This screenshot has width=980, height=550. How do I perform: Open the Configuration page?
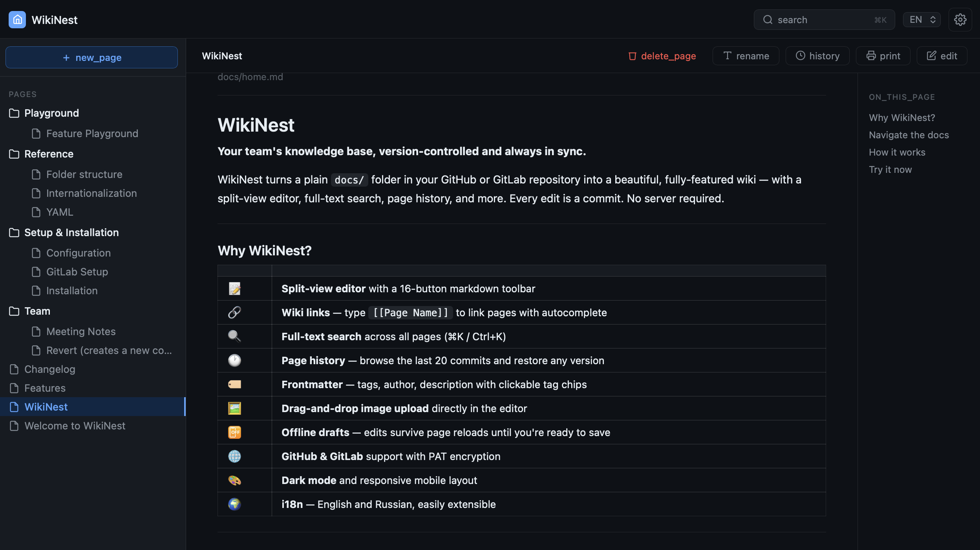pos(93,253)
